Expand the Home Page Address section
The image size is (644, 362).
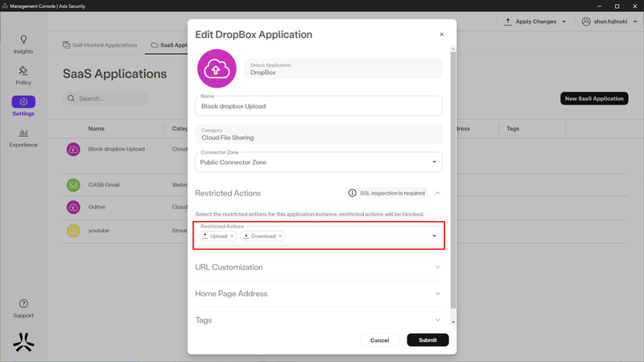438,294
